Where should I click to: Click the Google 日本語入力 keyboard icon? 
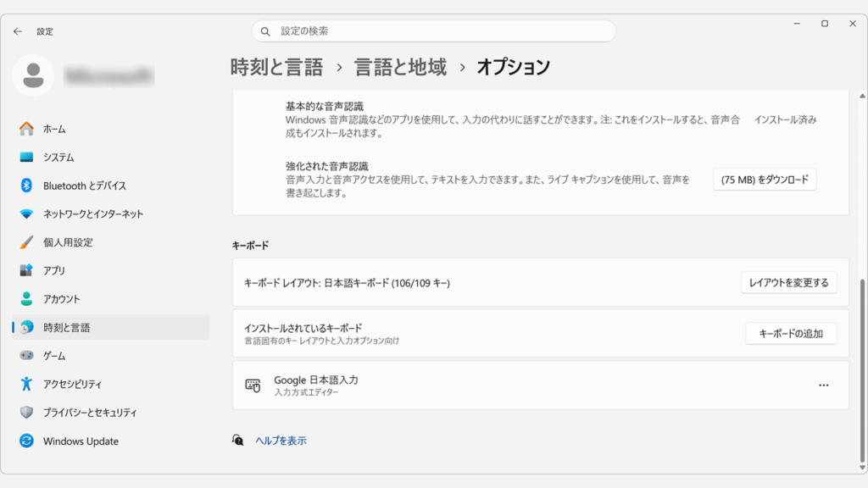pos(253,385)
